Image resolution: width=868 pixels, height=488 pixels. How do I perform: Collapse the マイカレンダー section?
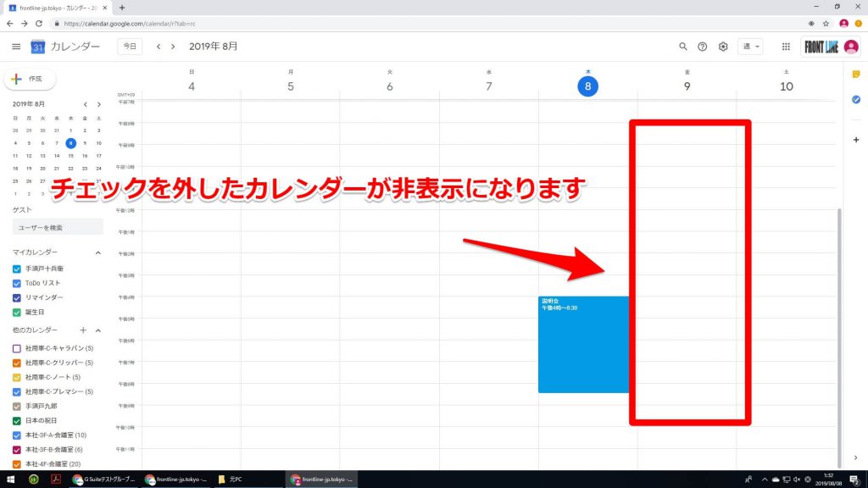[97, 252]
